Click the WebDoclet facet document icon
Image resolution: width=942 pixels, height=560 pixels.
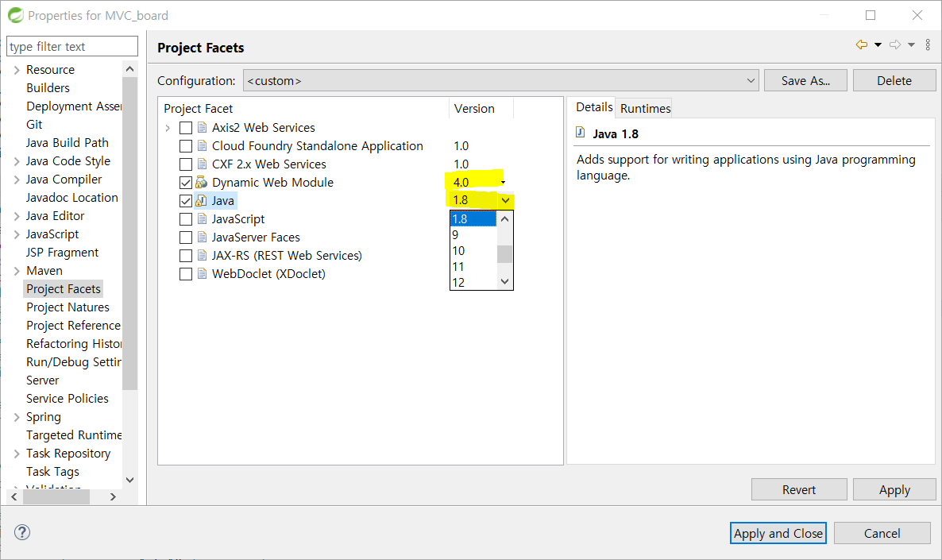point(203,274)
